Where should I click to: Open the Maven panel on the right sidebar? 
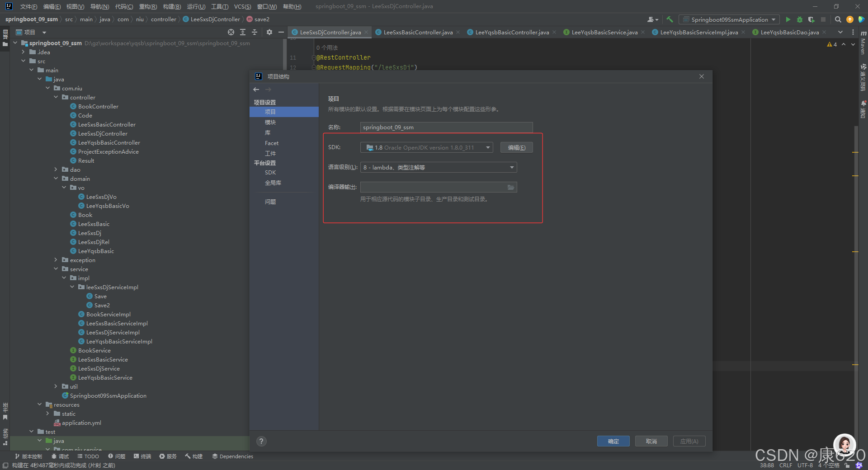click(863, 44)
